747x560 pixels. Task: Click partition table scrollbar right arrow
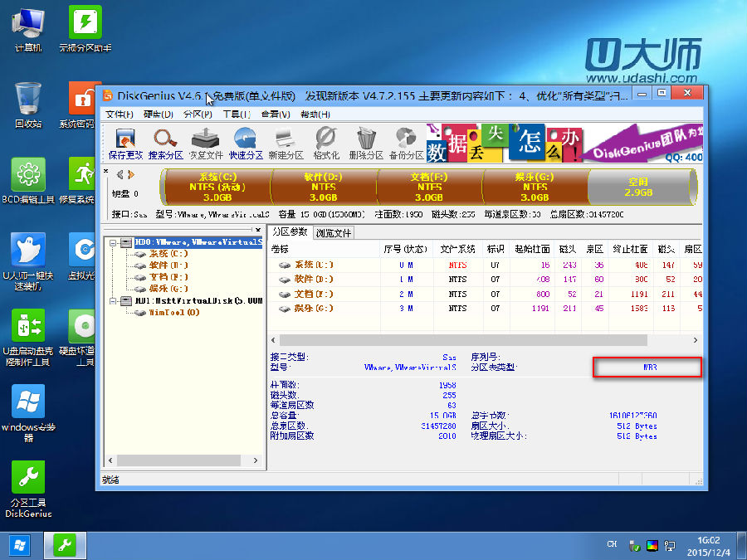coord(696,340)
